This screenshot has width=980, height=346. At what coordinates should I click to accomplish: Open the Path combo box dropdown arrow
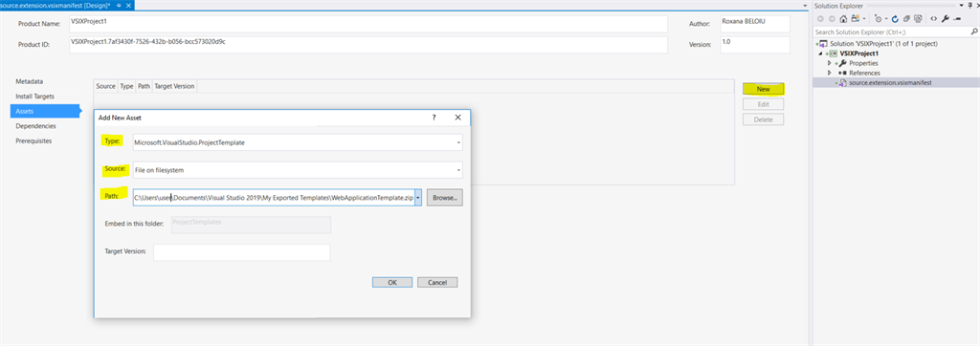(x=418, y=198)
